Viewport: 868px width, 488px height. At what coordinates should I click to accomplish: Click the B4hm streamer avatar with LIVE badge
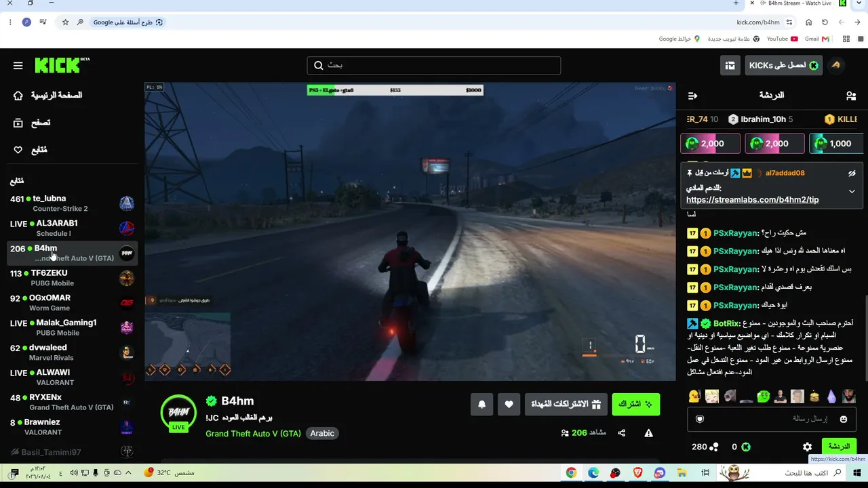tap(178, 413)
